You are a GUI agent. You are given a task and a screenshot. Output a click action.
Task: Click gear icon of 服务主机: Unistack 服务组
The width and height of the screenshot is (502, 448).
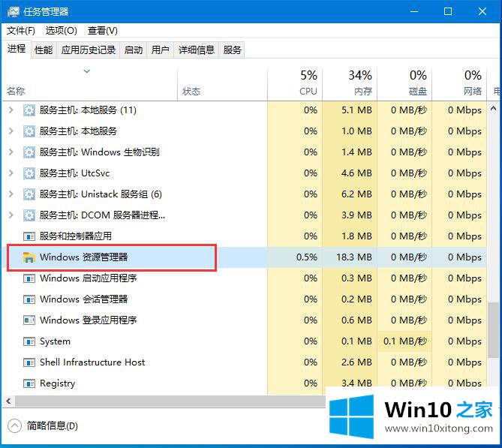click(29, 194)
